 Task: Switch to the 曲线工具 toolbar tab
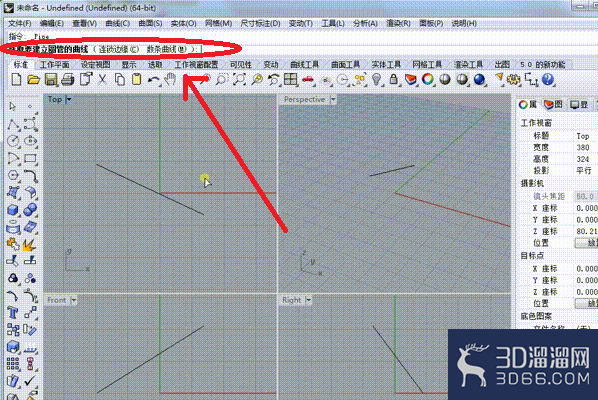[304, 64]
